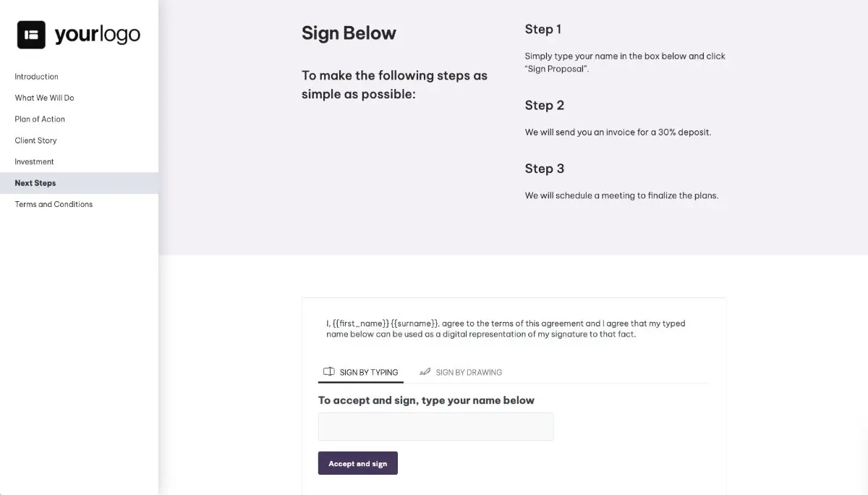Open the Terms and Conditions section
The width and height of the screenshot is (868, 495).
point(53,204)
